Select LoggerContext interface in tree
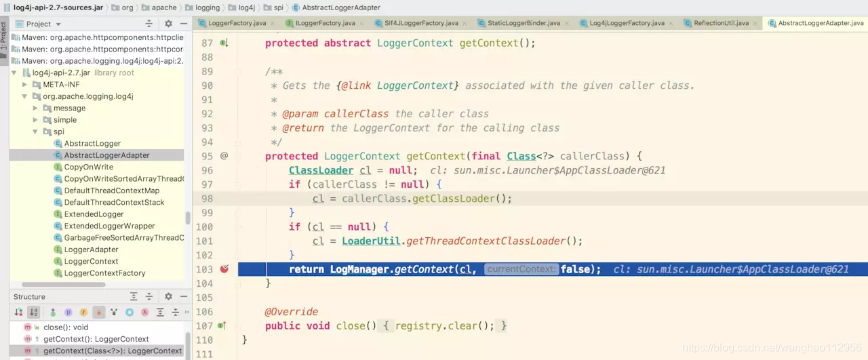Viewport: 868px width, 360px height. [x=85, y=261]
